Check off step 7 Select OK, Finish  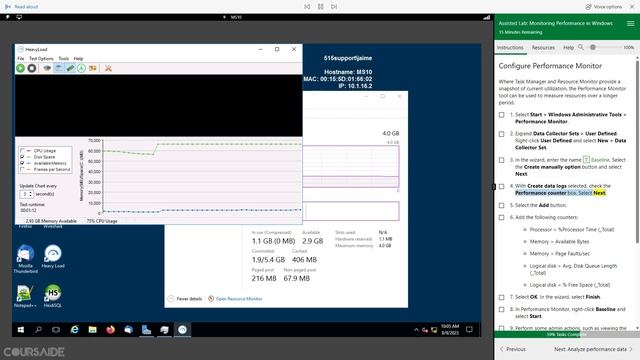click(502, 297)
